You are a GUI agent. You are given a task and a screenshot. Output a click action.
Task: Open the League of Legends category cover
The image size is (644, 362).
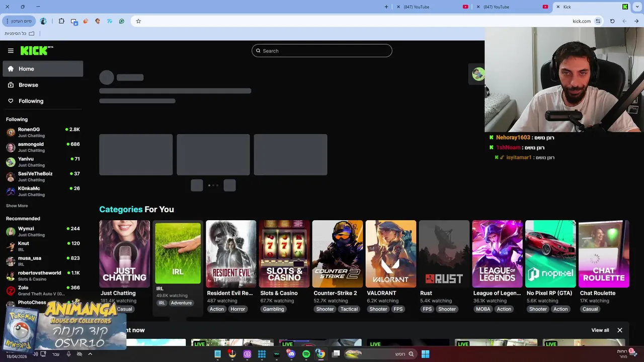[x=497, y=254]
